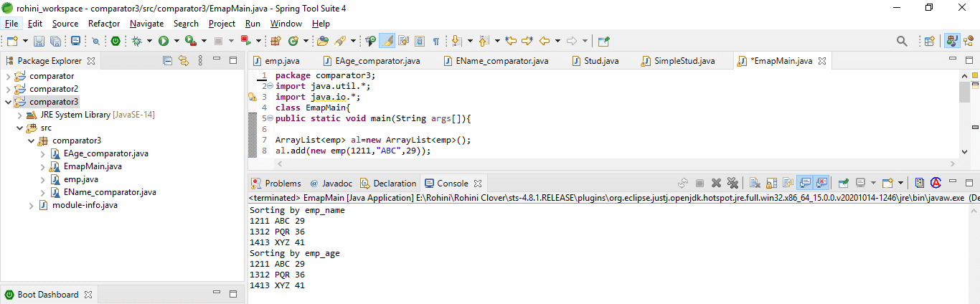
Task: Click the Open Perspective icon
Action: point(930,42)
